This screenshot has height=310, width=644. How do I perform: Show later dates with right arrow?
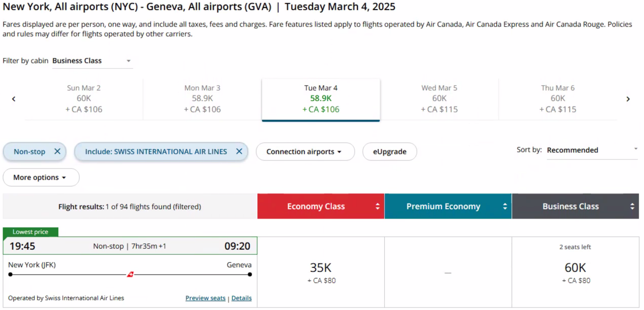[628, 99]
